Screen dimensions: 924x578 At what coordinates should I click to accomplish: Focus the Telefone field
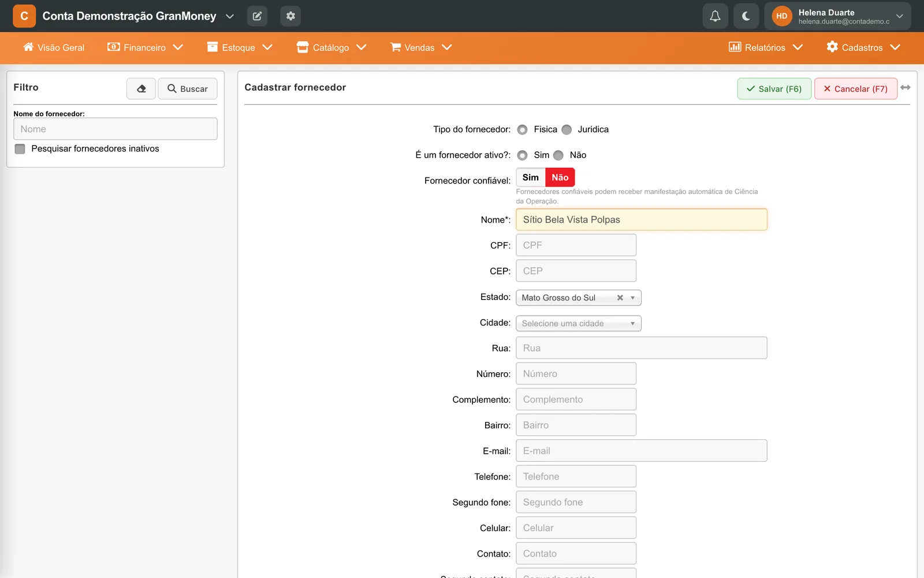(576, 476)
